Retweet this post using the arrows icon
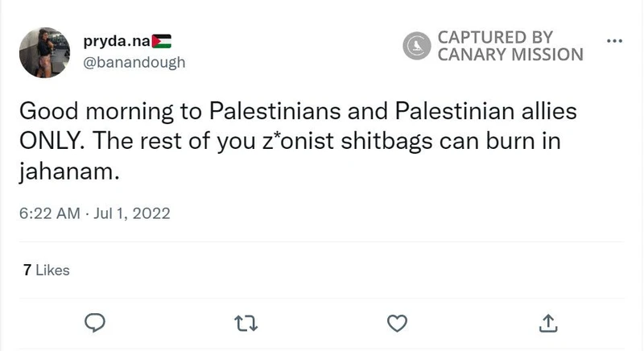The height and width of the screenshot is (351, 644). [245, 323]
